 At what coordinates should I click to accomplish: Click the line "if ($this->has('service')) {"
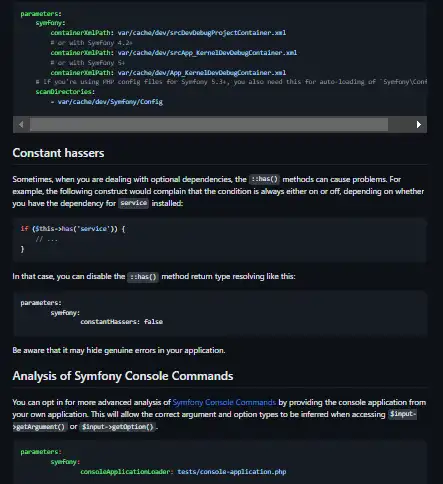73,229
